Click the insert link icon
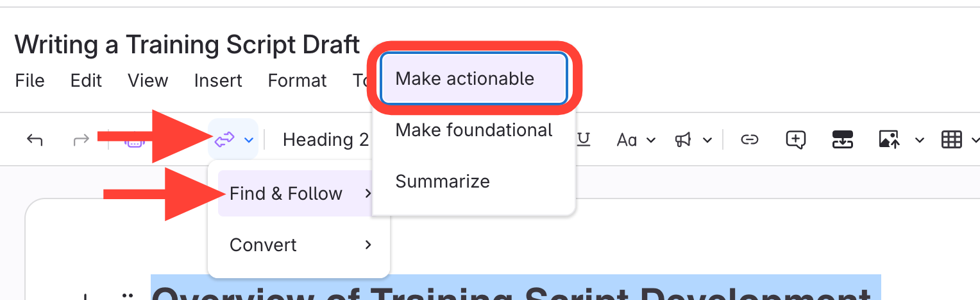 click(x=749, y=139)
